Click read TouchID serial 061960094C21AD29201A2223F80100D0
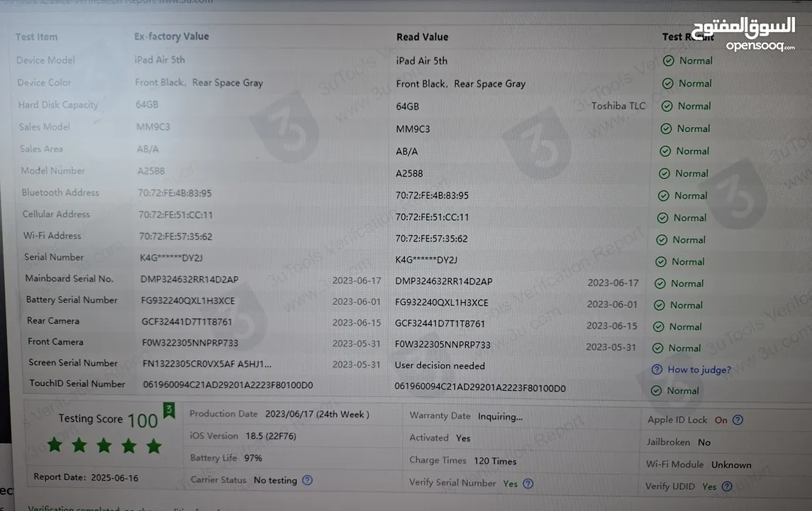The width and height of the screenshot is (812, 511). click(480, 388)
